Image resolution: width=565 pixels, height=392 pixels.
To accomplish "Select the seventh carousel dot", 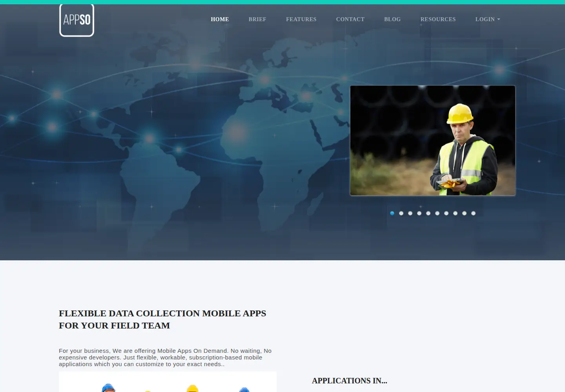I will (x=446, y=213).
